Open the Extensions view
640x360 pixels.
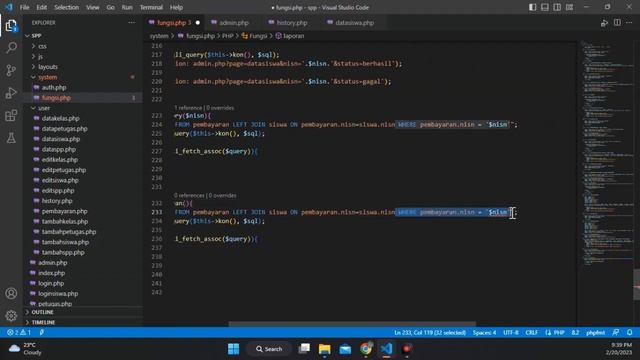point(11,116)
